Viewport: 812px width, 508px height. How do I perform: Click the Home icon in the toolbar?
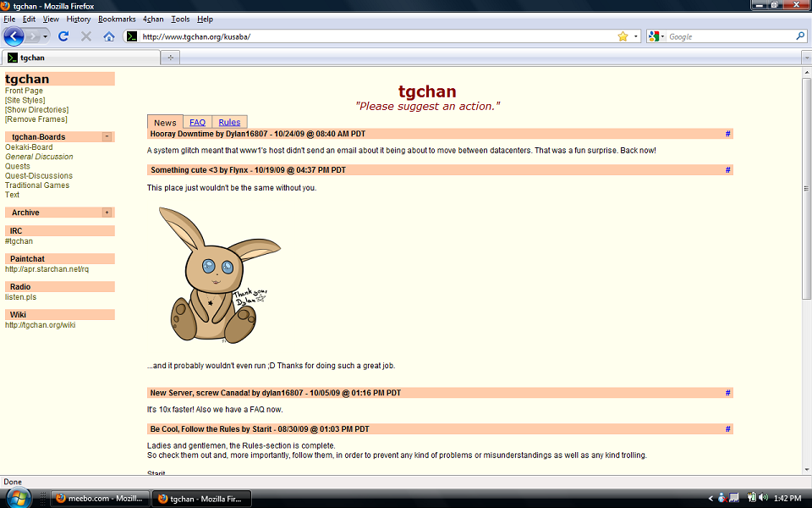tap(109, 36)
